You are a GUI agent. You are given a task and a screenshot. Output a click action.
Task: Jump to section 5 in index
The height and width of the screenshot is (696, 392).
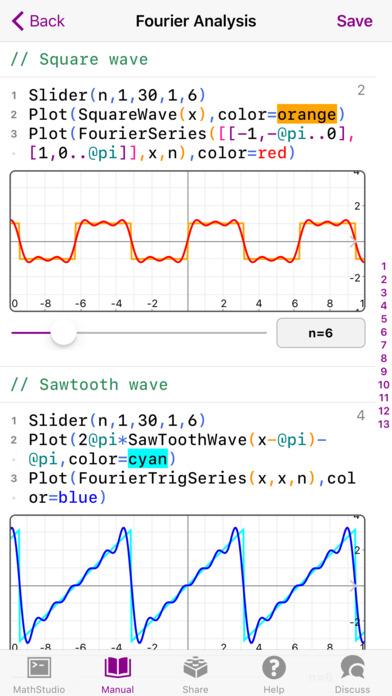coord(384,319)
